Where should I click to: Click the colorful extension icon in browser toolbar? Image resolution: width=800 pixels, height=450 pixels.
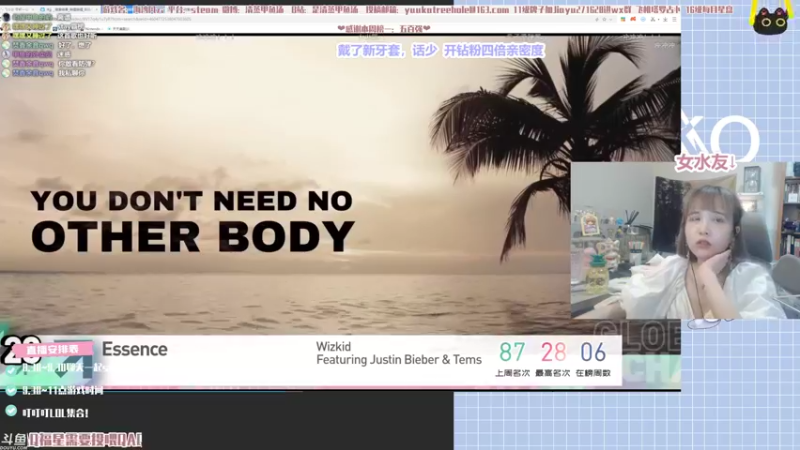coord(623,19)
